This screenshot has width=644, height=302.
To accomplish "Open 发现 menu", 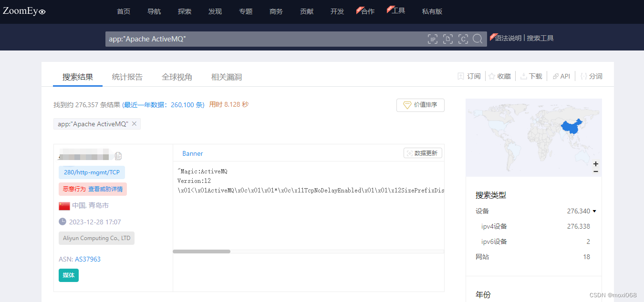I will (x=215, y=11).
